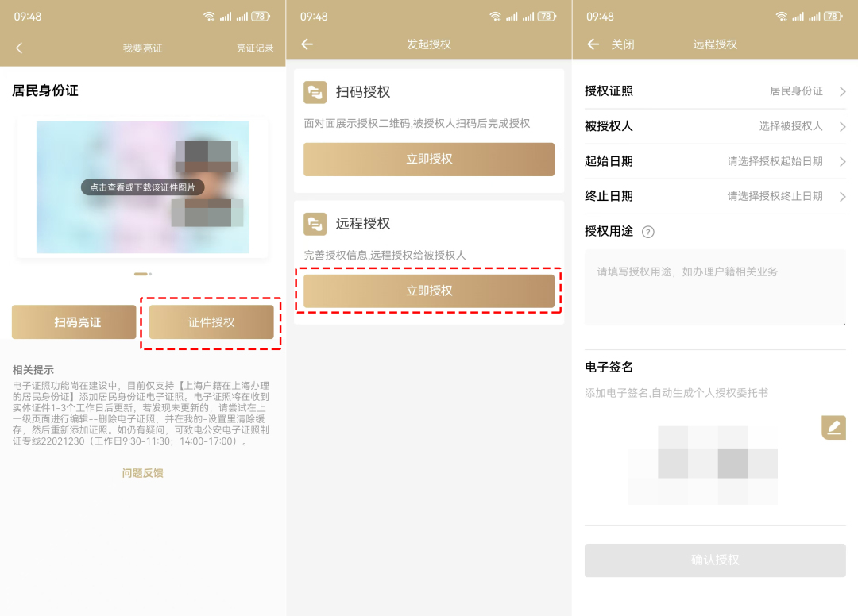The image size is (858, 616).
Task: Tap the 问题反馈 link
Action: (x=143, y=473)
